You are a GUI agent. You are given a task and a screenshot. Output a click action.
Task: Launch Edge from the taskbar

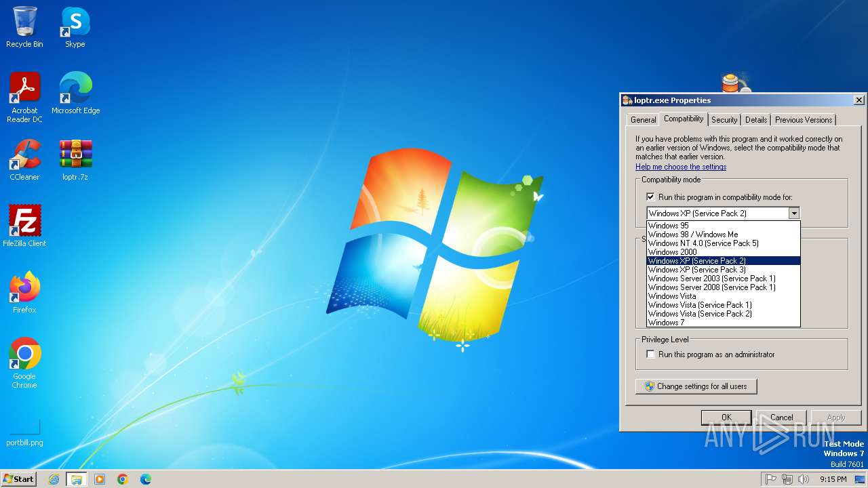[x=146, y=479]
